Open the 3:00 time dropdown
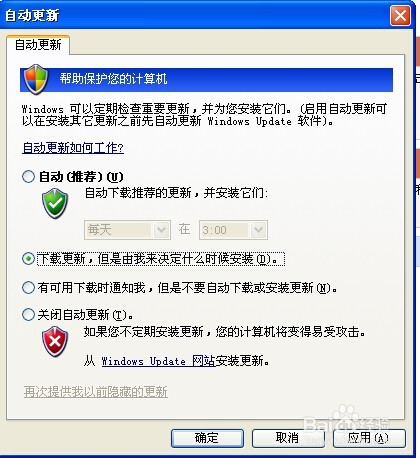The height and width of the screenshot is (458, 420). coord(233,230)
